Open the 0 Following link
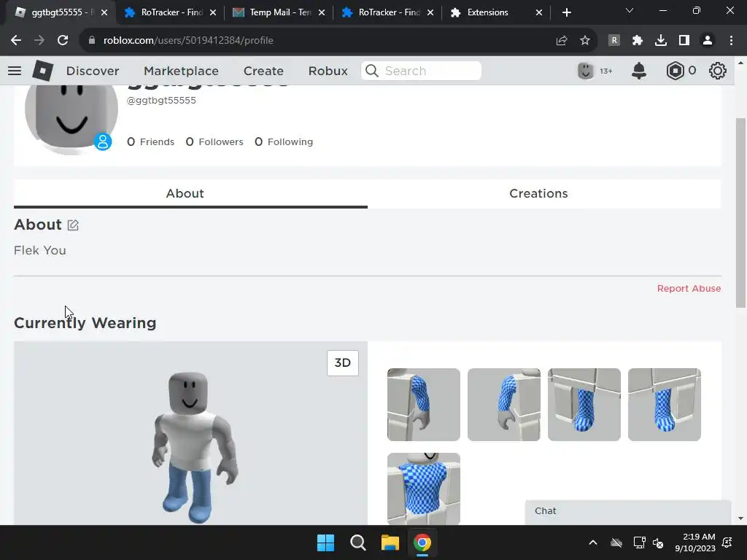Screen dimensions: 747x560 [284, 142]
